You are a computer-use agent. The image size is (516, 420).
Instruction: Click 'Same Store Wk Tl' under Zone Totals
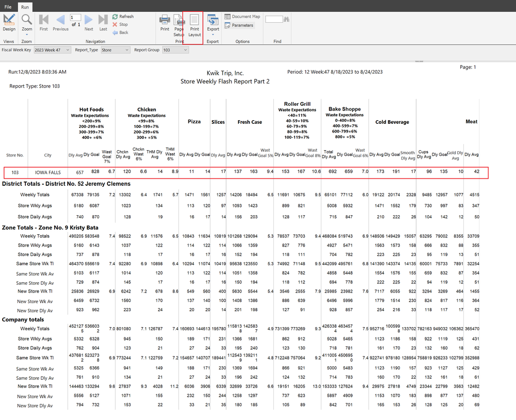[35, 264]
